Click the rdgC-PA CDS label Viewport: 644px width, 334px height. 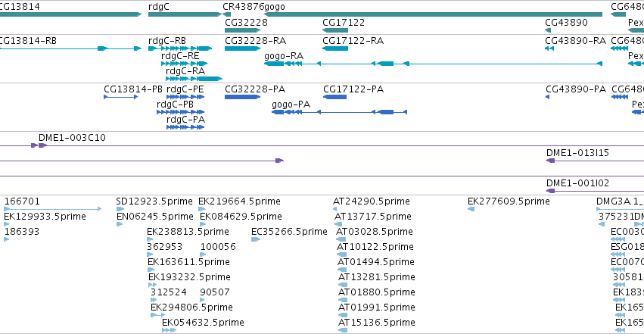185,120
